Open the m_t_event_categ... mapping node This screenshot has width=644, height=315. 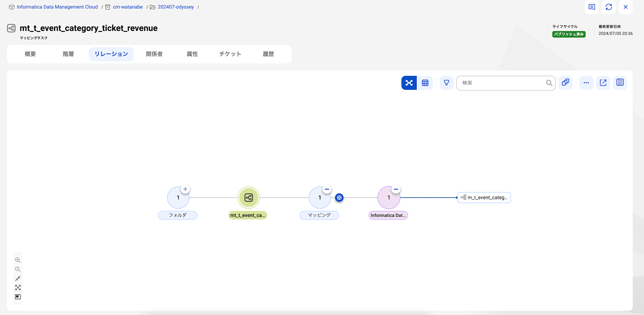click(484, 198)
